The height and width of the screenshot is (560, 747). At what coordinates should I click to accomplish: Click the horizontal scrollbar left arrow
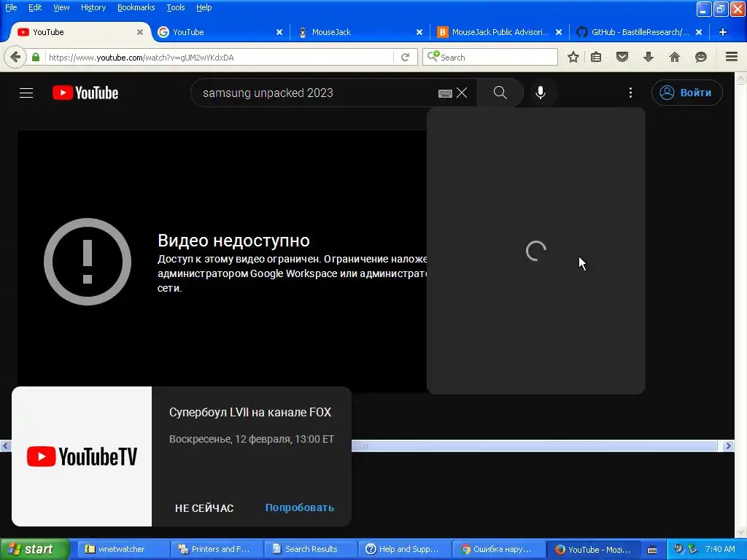(x=6, y=446)
